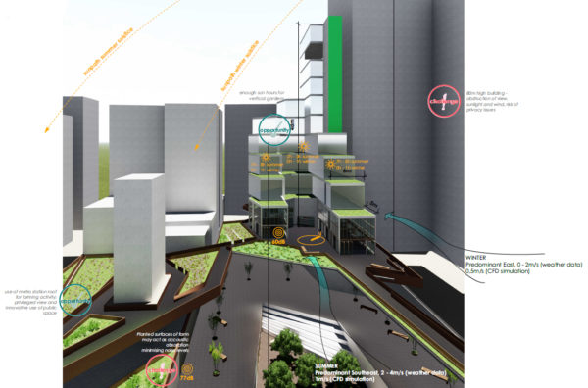588x388 pixels.
Task: Click the orange ellipse compass marker in the plaza
Action: [x=312, y=239]
